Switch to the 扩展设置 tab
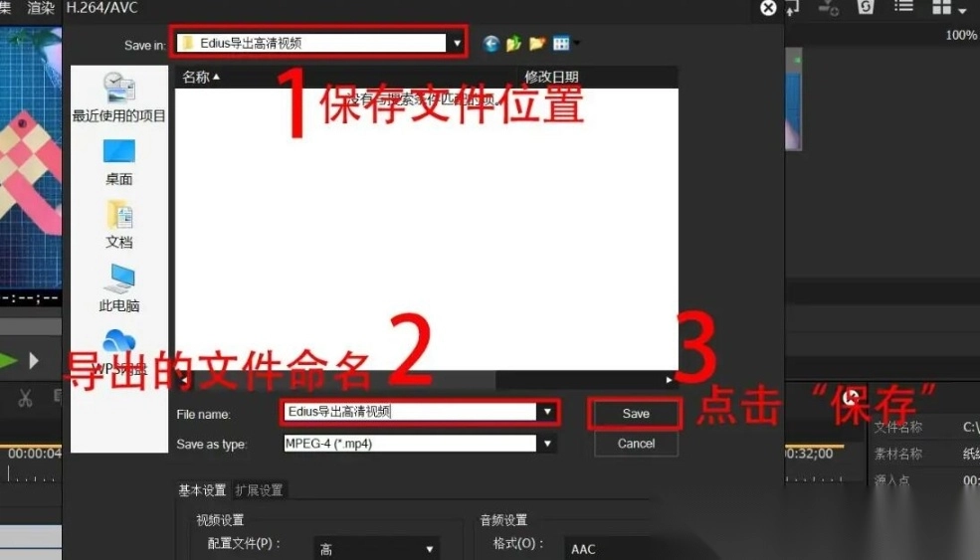 point(259,489)
